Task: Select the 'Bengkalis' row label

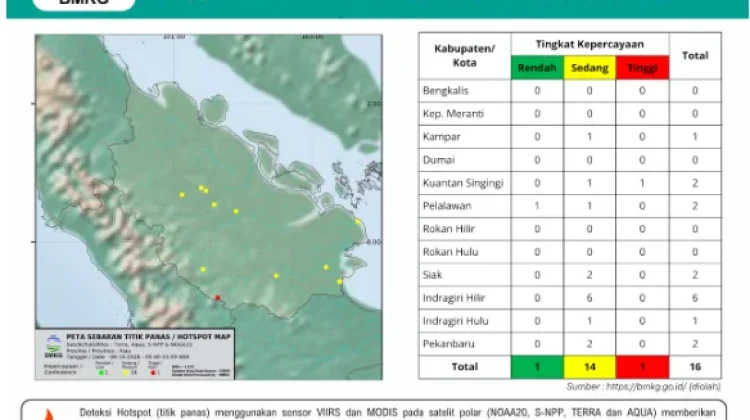Action: tap(446, 90)
